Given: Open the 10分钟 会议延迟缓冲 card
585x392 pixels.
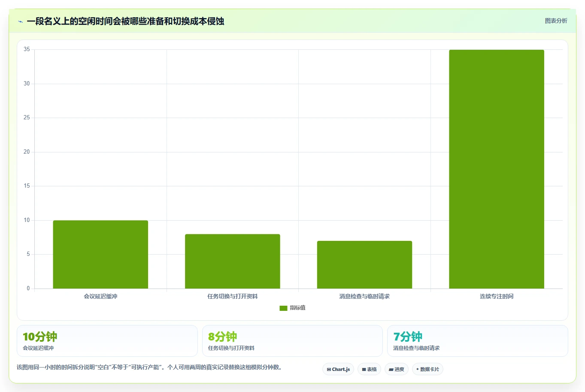Looking at the screenshot, I should coord(107,341).
